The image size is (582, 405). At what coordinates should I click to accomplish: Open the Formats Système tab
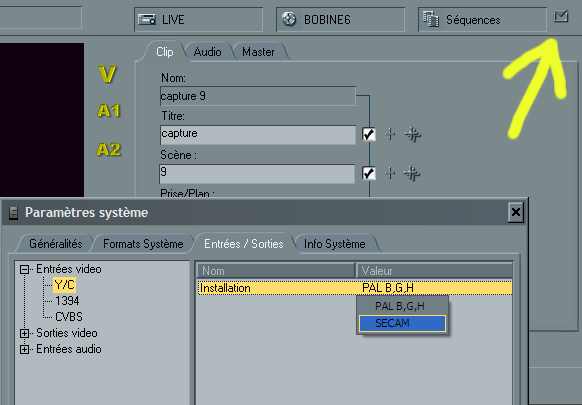click(143, 244)
